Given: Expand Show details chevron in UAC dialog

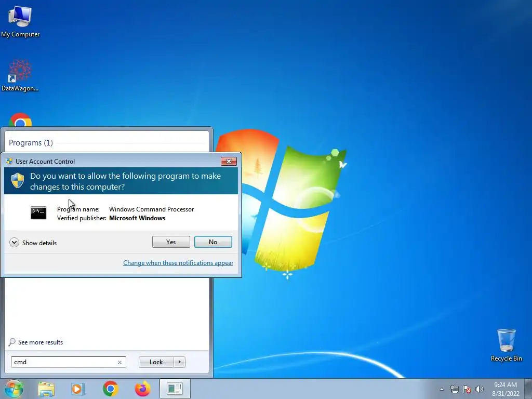Looking at the screenshot, I should click(x=14, y=243).
